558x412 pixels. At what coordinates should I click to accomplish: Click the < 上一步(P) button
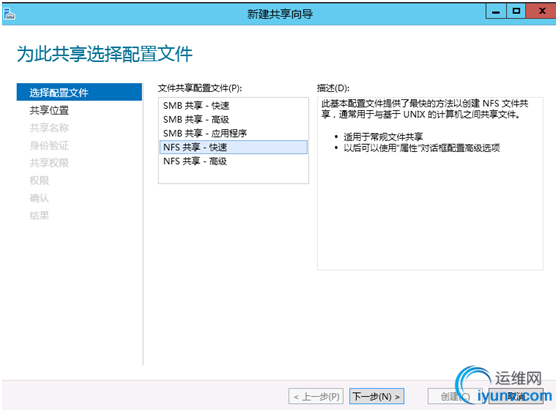pyautogui.click(x=316, y=396)
